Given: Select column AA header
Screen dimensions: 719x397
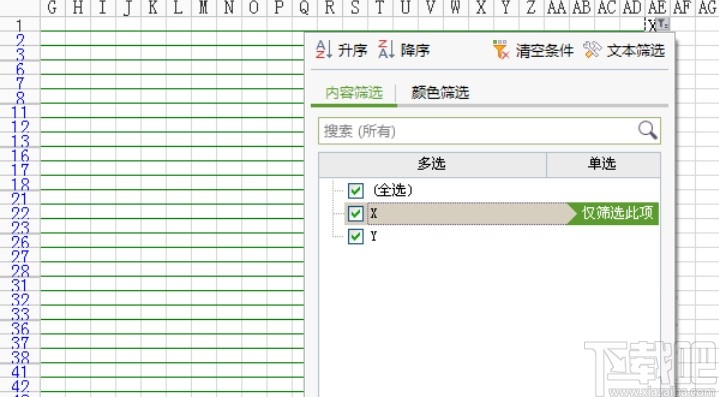Looking at the screenshot, I should click(x=556, y=7).
